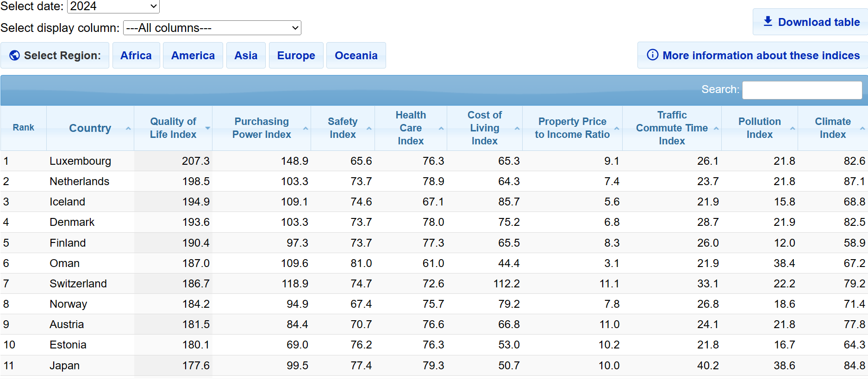Click the sort arrow in Country header
The width and height of the screenshot is (868, 379).
click(x=128, y=129)
